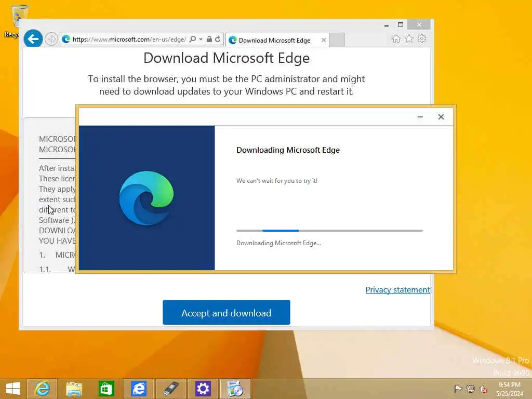Open a new blank tab
This screenshot has height=399, width=532.
click(x=337, y=40)
